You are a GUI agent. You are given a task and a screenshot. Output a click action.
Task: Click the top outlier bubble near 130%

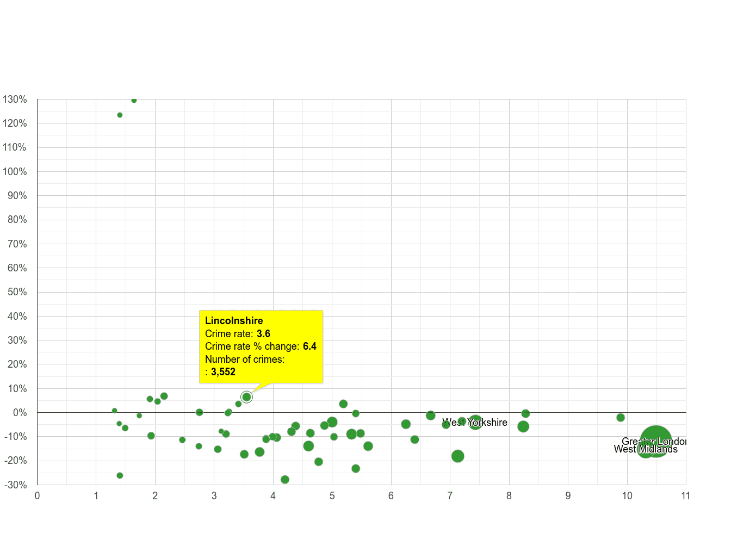coord(134,100)
